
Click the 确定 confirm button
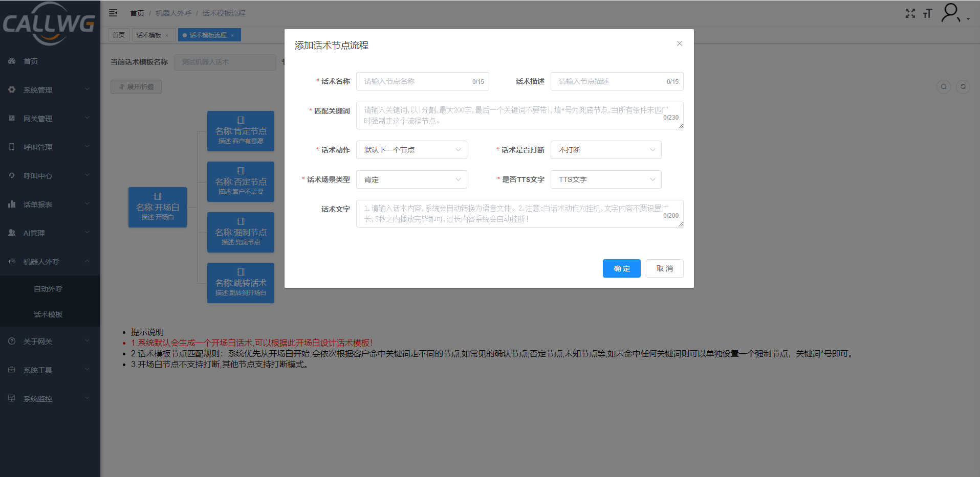(621, 268)
